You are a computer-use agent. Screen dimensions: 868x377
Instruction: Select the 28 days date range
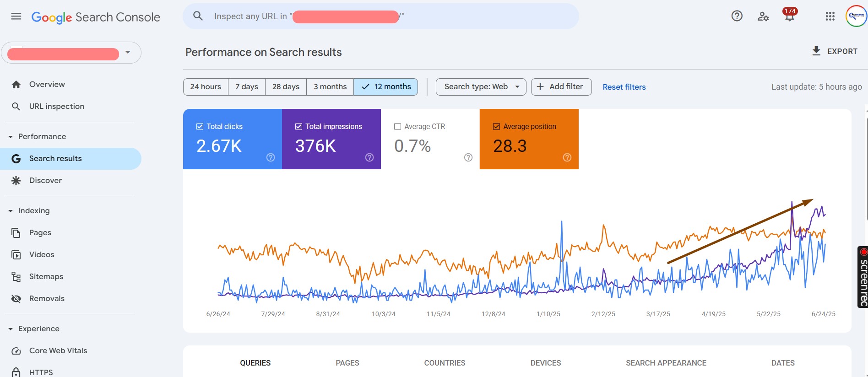pyautogui.click(x=286, y=87)
